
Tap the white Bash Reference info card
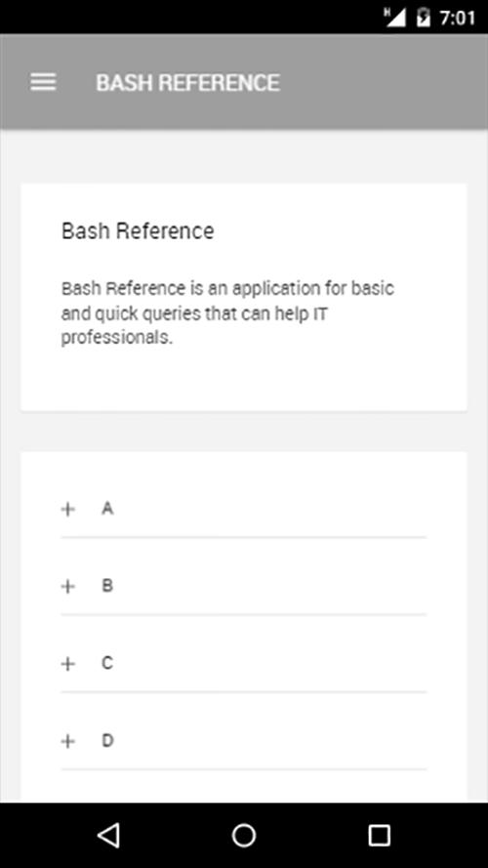tap(244, 297)
